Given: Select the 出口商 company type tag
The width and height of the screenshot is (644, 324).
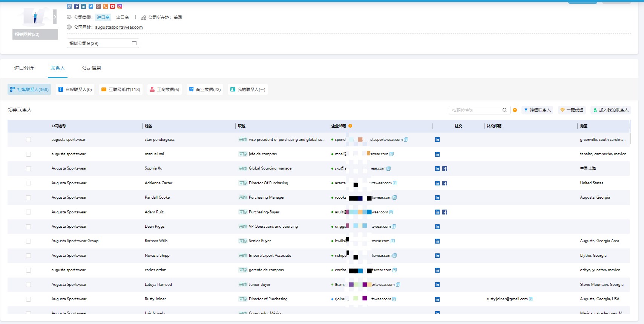Looking at the screenshot, I should point(123,17).
